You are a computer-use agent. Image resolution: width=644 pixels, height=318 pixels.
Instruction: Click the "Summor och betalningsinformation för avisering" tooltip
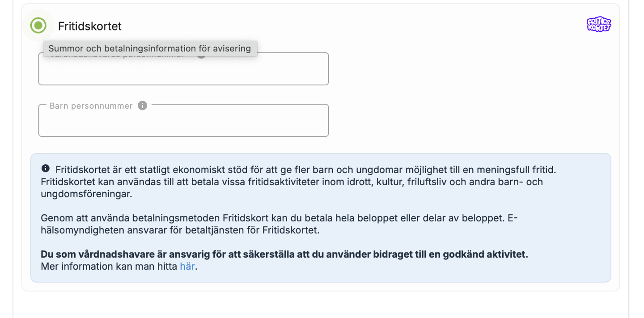[150, 48]
